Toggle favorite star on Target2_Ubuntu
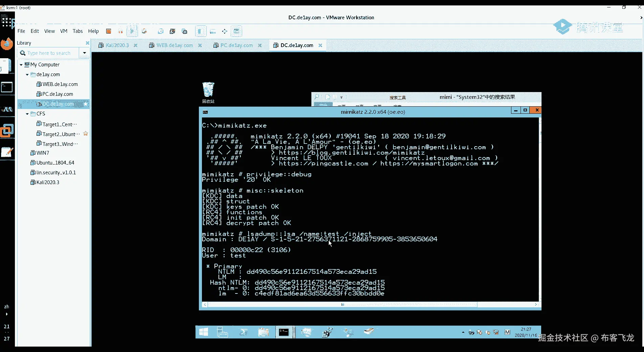 86,134
